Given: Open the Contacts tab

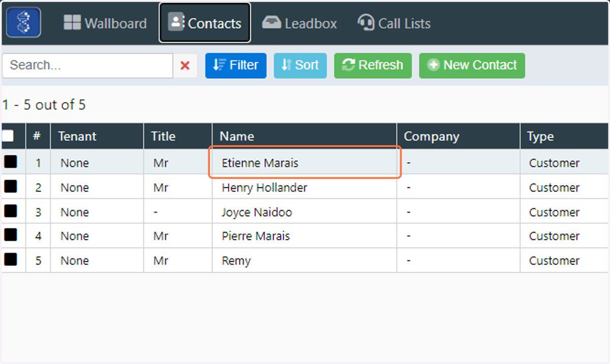Looking at the screenshot, I should pos(205,23).
